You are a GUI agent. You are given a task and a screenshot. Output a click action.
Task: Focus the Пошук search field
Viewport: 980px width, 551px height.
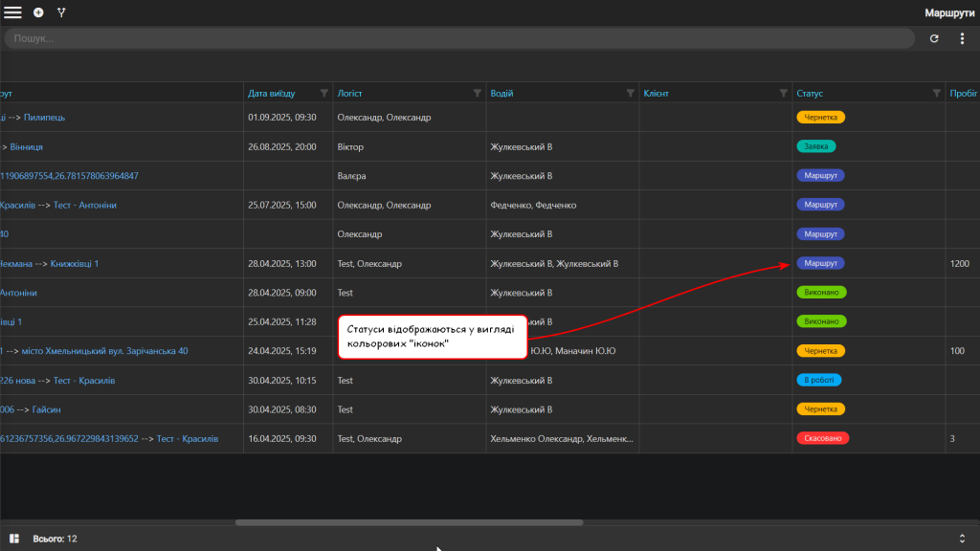click(459, 38)
